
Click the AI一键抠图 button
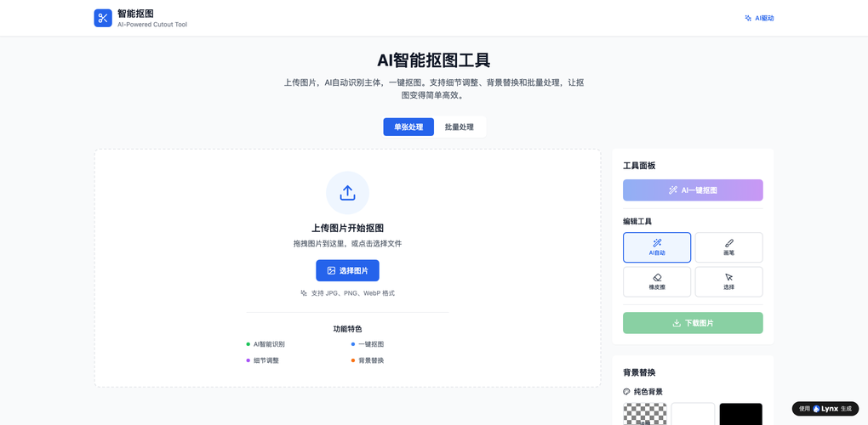693,190
